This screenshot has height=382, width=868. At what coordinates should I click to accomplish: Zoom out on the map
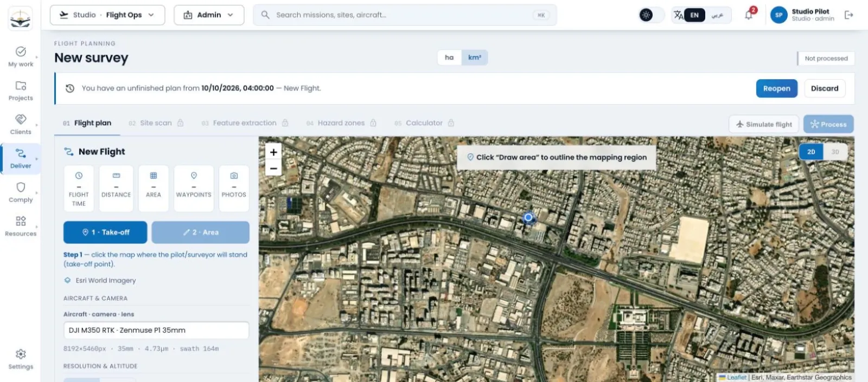273,168
